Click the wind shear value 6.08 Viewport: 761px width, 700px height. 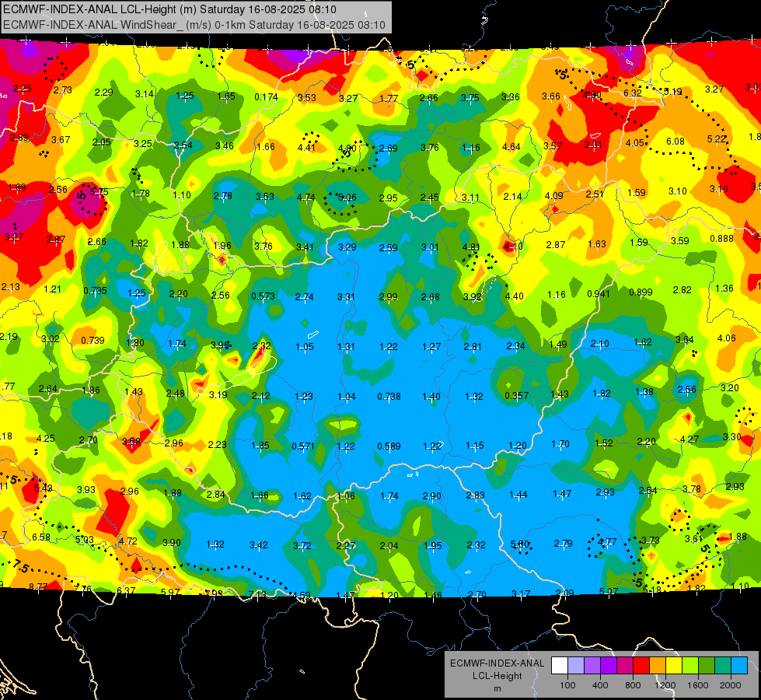(x=675, y=142)
